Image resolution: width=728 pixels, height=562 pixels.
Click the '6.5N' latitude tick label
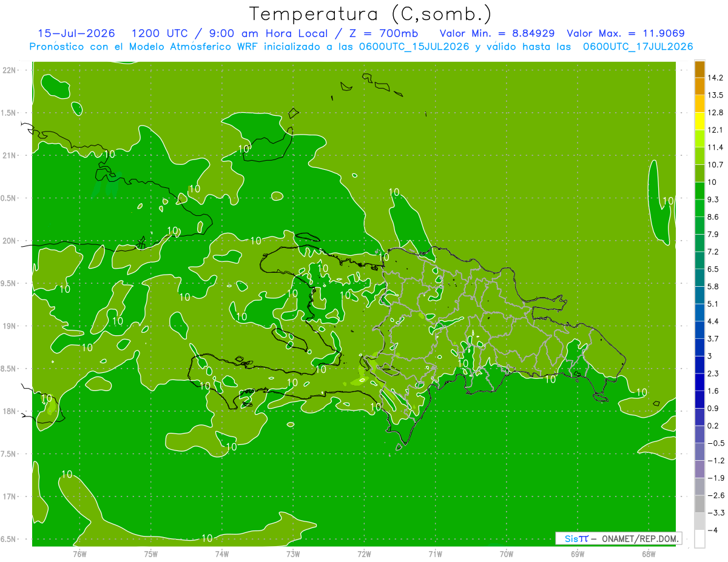coord(9,539)
